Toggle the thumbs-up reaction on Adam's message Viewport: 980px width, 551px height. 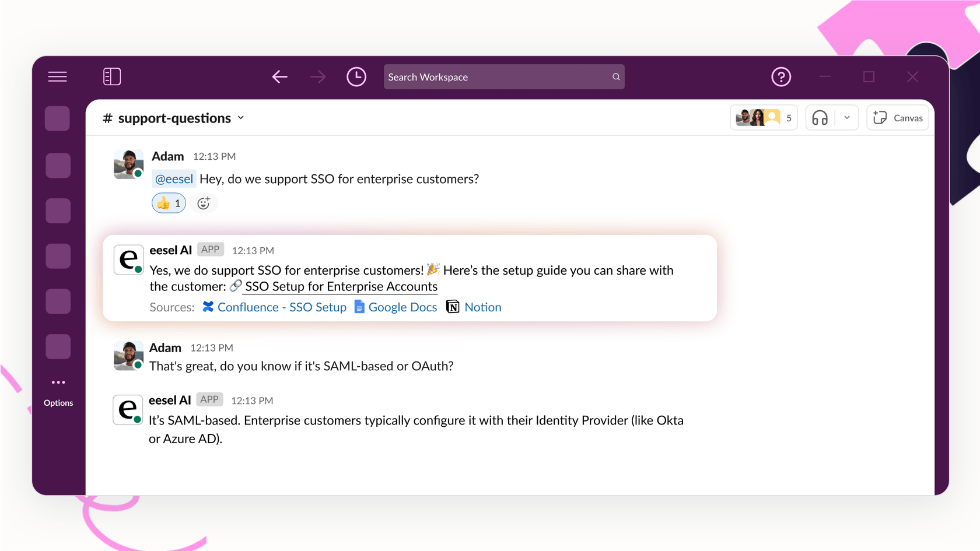tap(168, 203)
